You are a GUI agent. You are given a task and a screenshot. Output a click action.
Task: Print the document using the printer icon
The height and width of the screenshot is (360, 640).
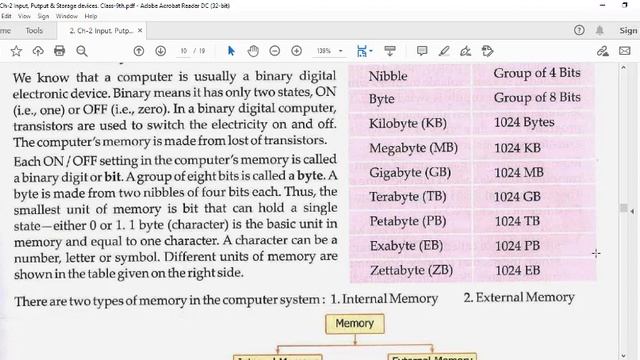[60, 51]
